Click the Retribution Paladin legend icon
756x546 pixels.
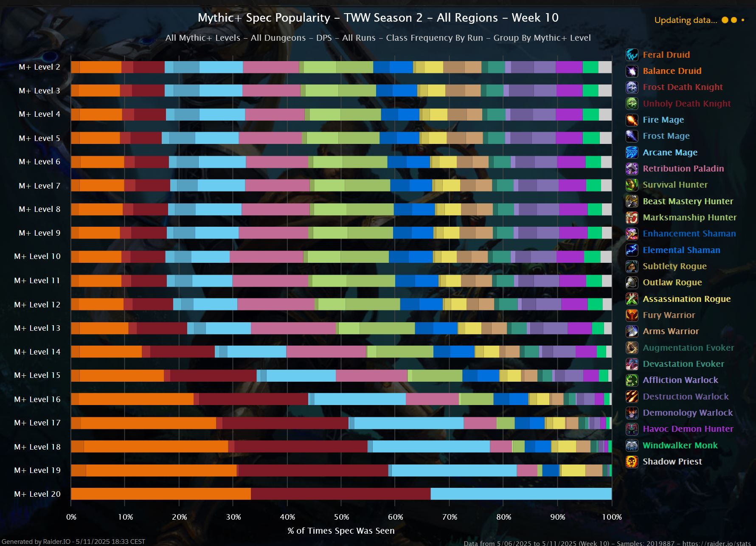coord(632,169)
